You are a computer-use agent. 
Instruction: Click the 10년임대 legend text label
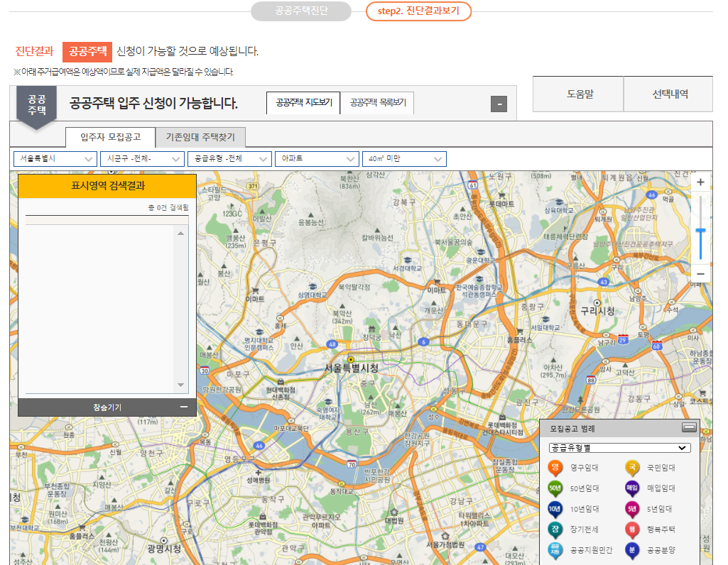point(585,509)
